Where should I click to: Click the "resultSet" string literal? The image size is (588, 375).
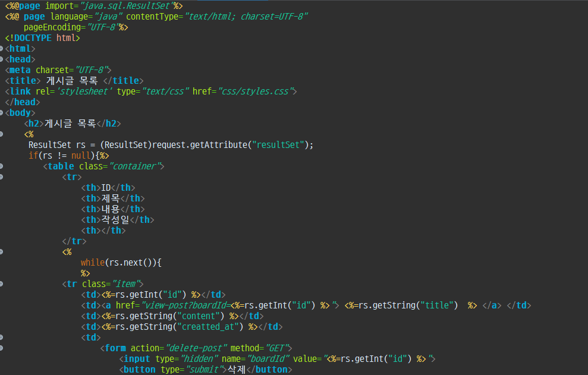278,145
